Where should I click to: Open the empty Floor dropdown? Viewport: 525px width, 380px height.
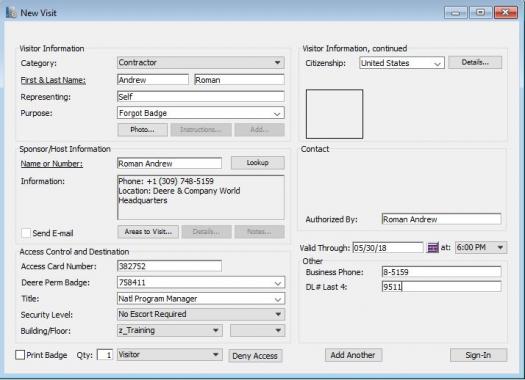coord(257,330)
